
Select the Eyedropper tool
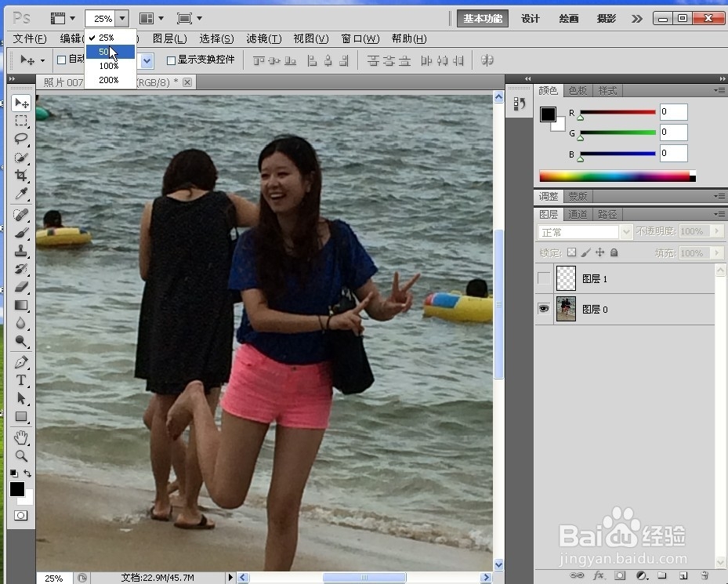pyautogui.click(x=21, y=194)
